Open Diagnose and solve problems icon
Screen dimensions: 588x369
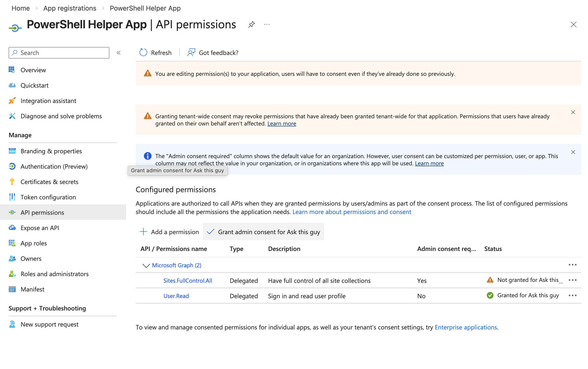pyautogui.click(x=12, y=116)
